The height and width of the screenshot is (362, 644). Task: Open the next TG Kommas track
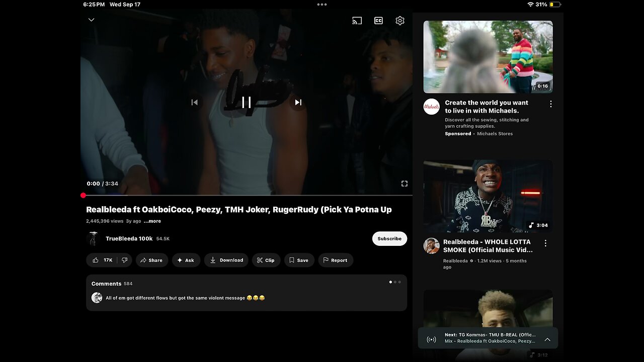(490, 335)
